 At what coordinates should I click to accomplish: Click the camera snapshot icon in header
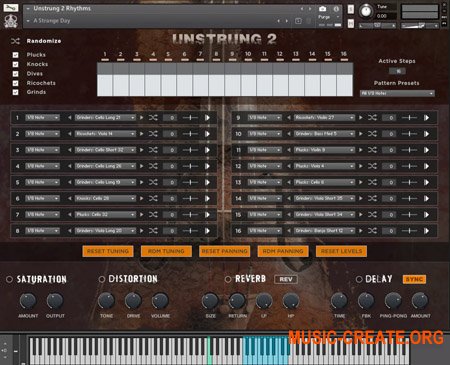click(322, 9)
